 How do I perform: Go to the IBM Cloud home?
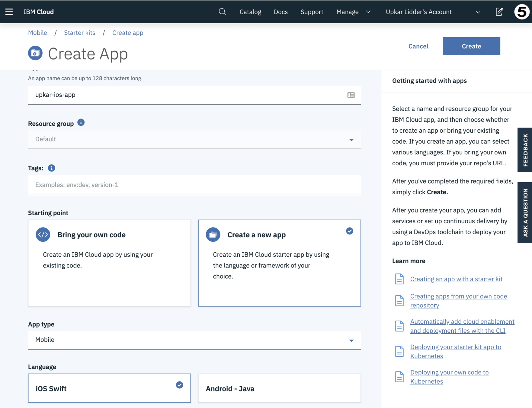(x=39, y=12)
